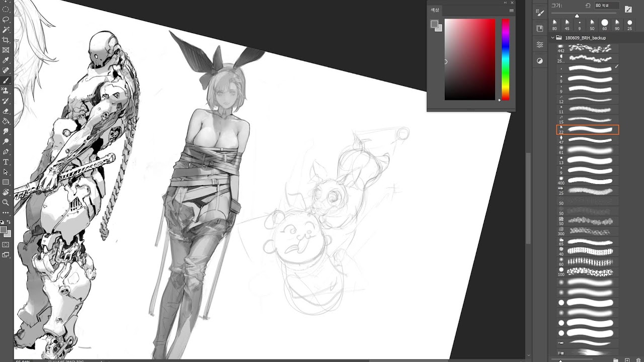Create a new brush group folder
The width and height of the screenshot is (644, 362).
[616, 360]
